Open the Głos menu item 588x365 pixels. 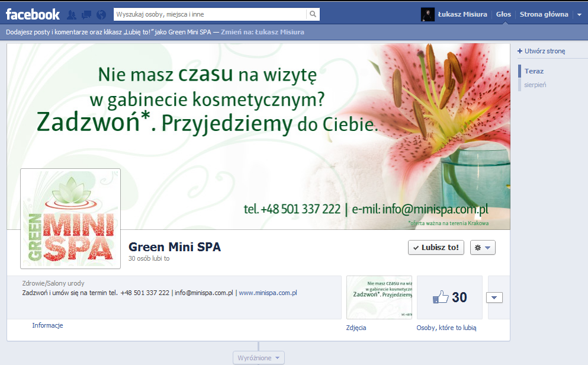tap(503, 14)
